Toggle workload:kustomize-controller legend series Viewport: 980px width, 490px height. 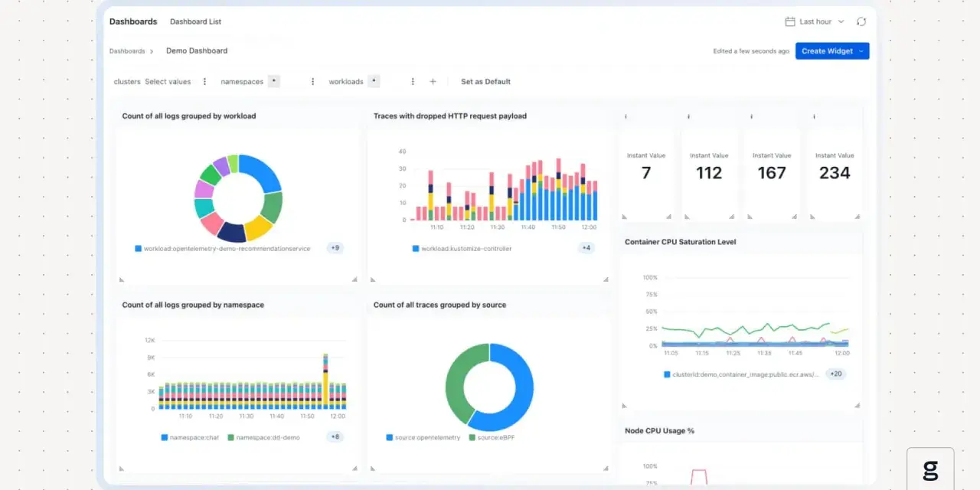(x=462, y=249)
